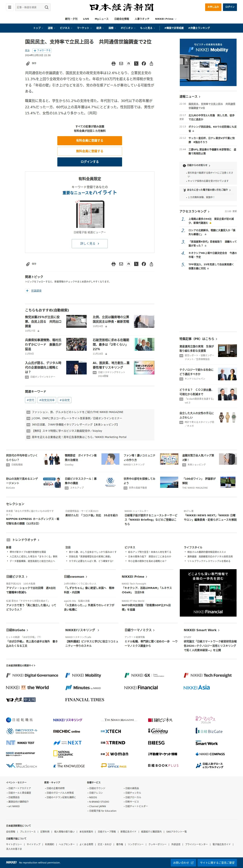Email the article via the envelope icon under the headline
This screenshot has height=868, width=243.
(121, 63)
